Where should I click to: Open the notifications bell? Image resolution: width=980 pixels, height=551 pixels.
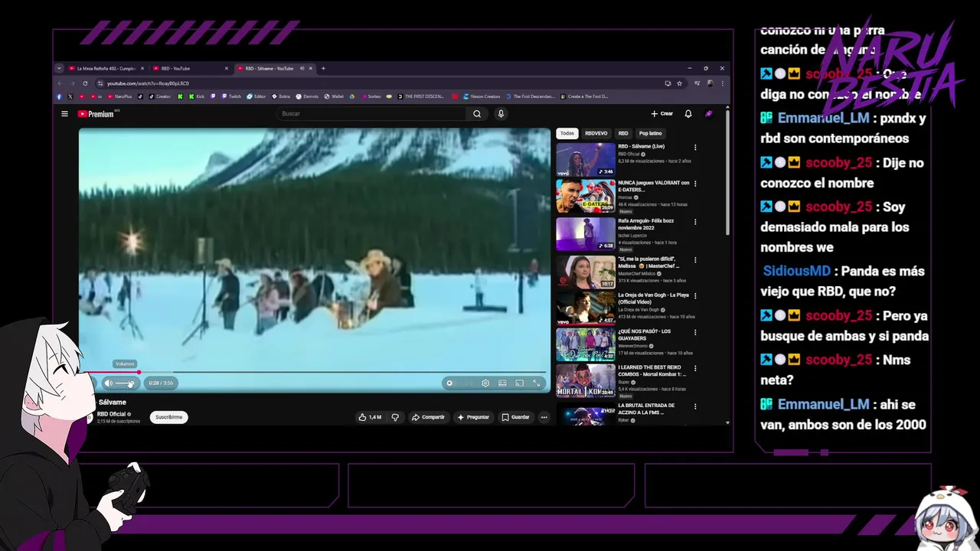click(x=688, y=114)
